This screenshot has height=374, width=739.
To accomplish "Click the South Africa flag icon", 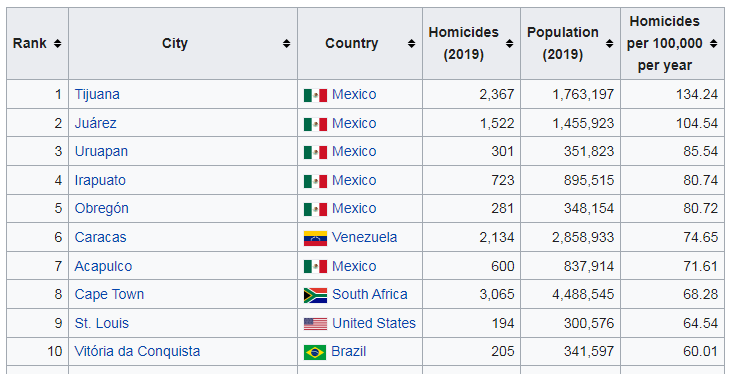I will [x=315, y=295].
